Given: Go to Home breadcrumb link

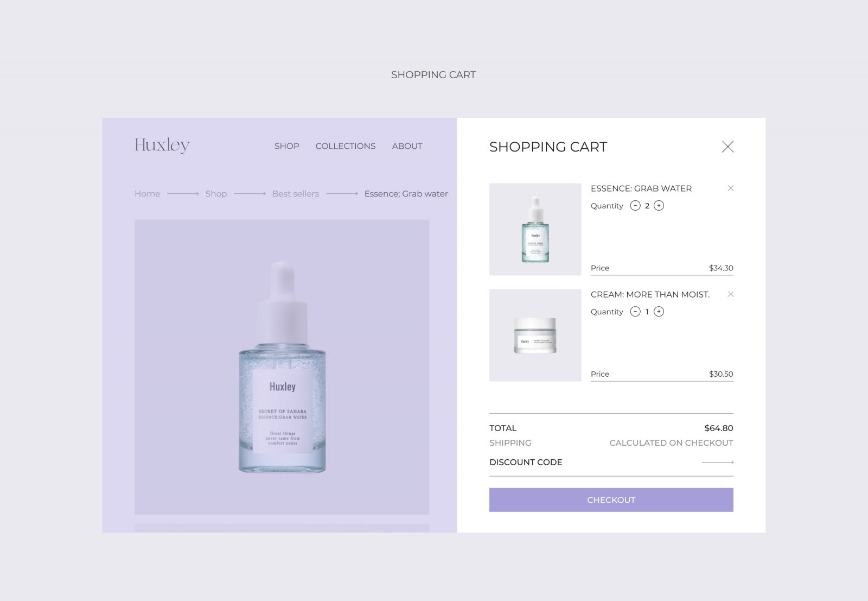Looking at the screenshot, I should tap(148, 194).
